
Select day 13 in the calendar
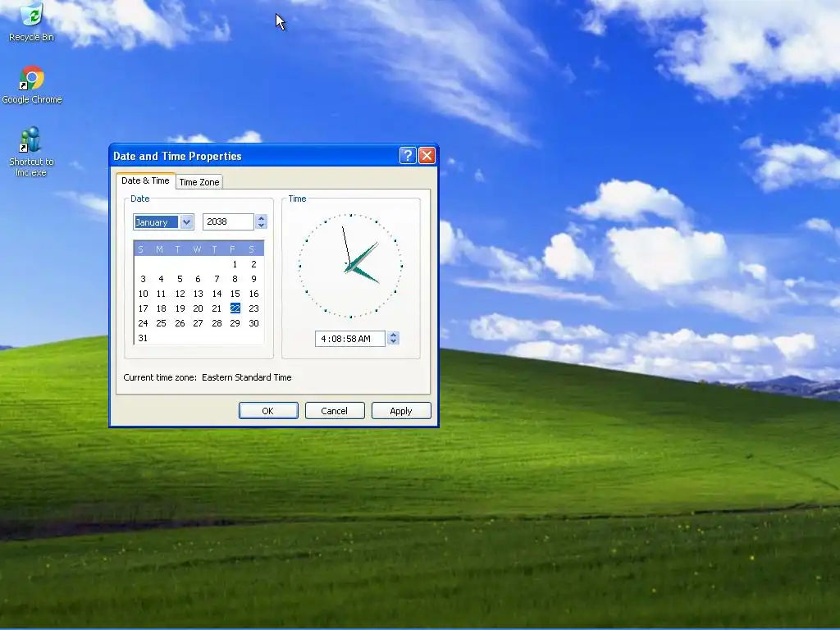pyautogui.click(x=199, y=294)
